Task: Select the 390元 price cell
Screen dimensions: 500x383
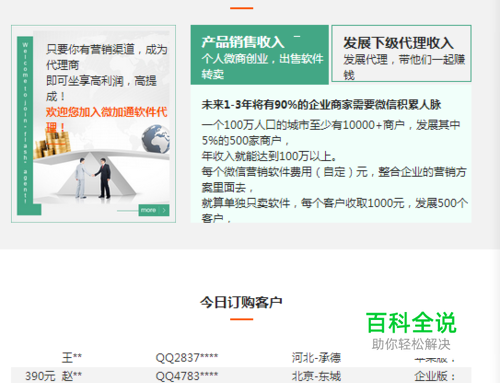Action: click(x=40, y=376)
